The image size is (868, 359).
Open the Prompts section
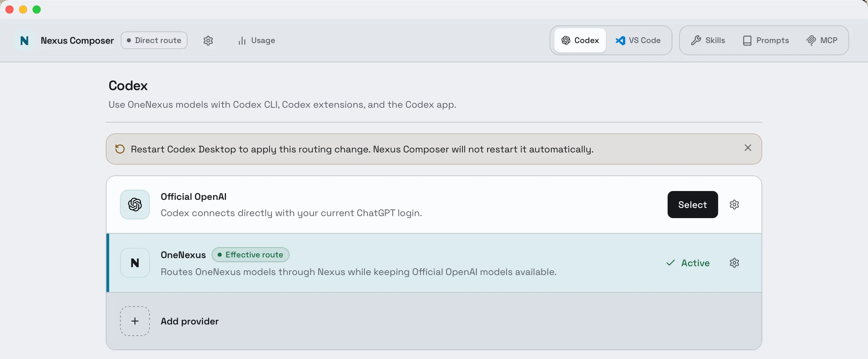point(766,40)
